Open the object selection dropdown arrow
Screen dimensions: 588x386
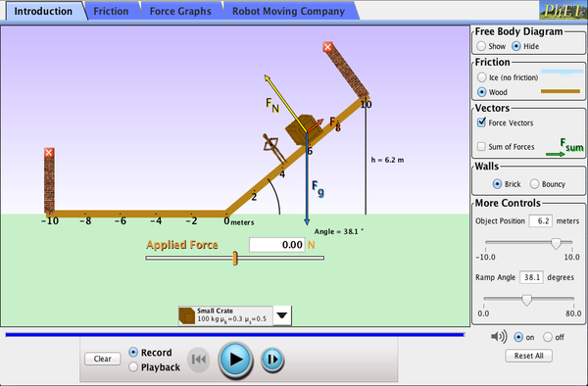(x=282, y=315)
